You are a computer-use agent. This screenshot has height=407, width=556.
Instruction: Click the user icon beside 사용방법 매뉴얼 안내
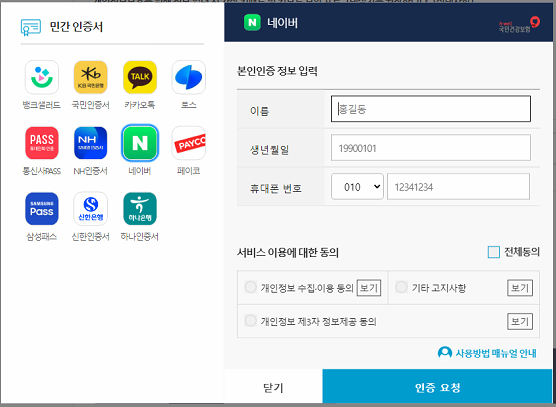click(x=445, y=353)
